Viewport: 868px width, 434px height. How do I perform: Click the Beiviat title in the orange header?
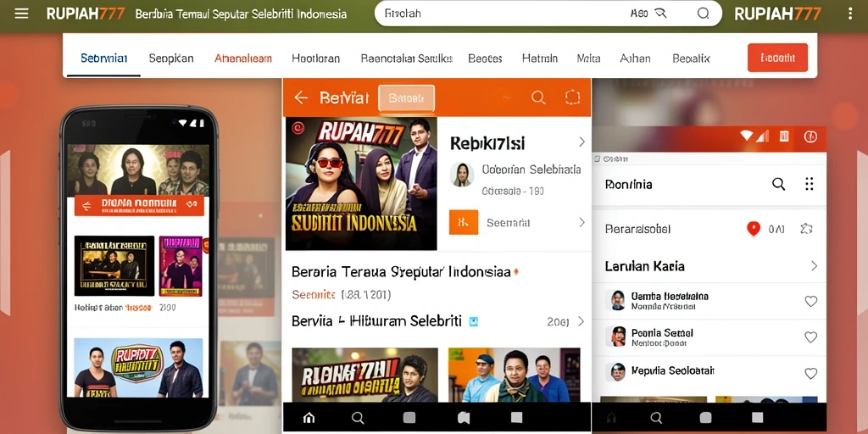[x=344, y=98]
